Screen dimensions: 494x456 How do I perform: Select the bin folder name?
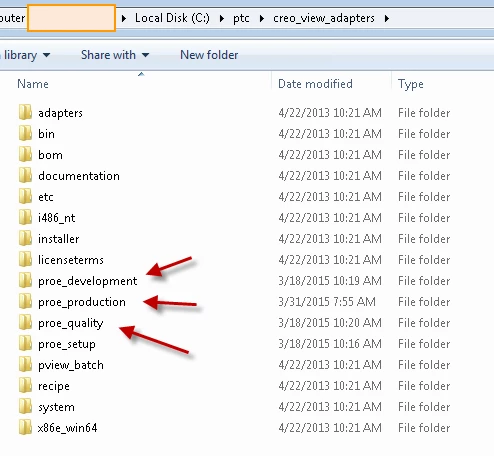(46, 134)
